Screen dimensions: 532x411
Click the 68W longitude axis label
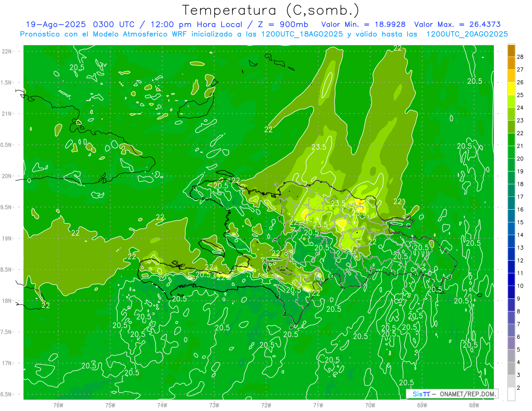[474, 405]
